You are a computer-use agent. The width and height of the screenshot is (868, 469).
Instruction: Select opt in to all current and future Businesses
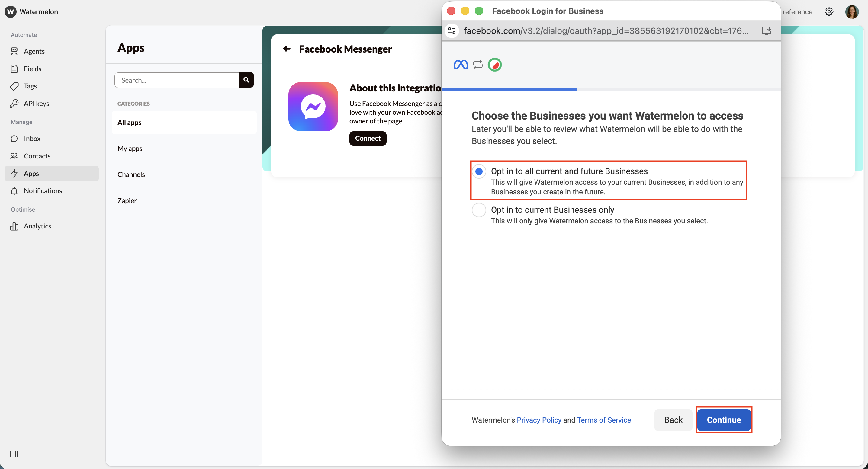479,171
